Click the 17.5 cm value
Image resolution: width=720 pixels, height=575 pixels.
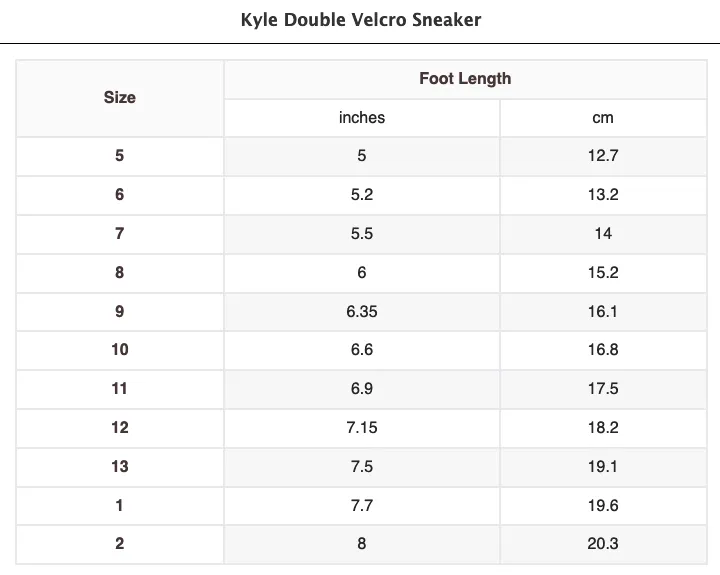coord(603,389)
